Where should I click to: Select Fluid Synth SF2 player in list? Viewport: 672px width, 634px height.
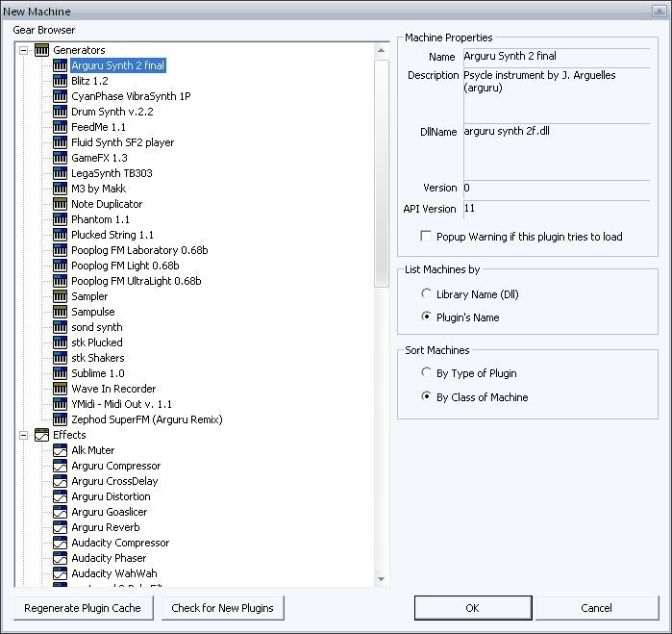[122, 142]
